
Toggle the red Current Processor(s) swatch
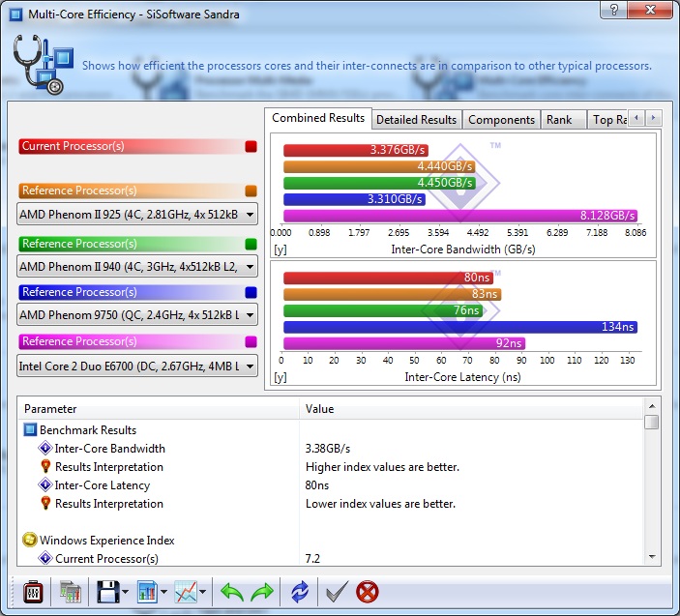(251, 147)
